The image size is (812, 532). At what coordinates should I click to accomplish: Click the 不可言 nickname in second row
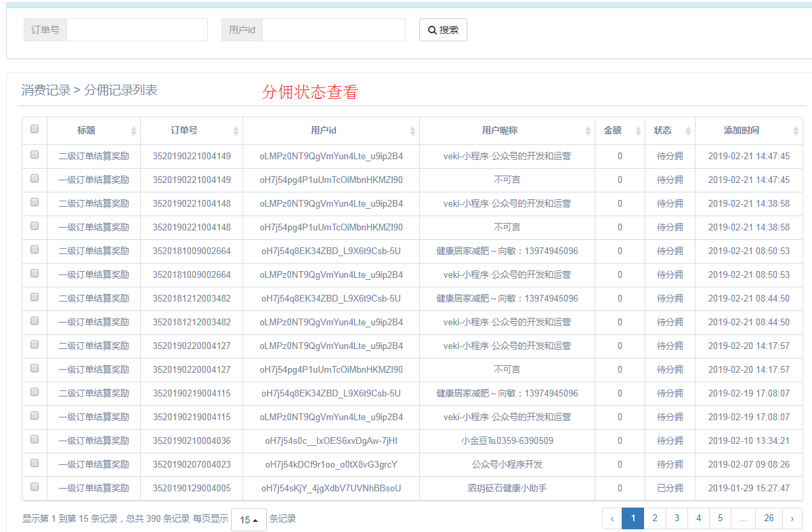pos(507,180)
